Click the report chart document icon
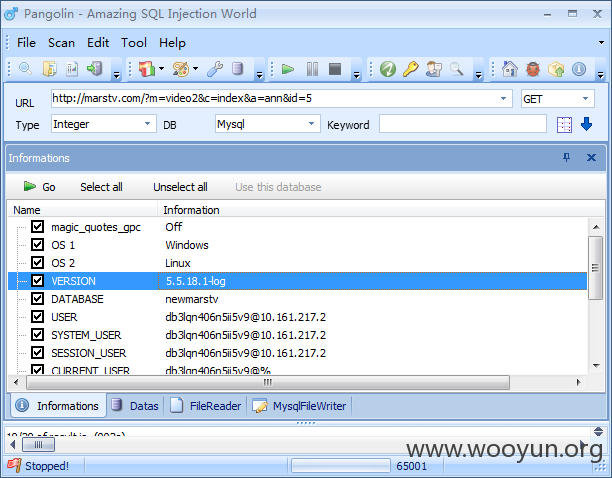This screenshot has width=612, height=478. pyautogui.click(x=72, y=69)
